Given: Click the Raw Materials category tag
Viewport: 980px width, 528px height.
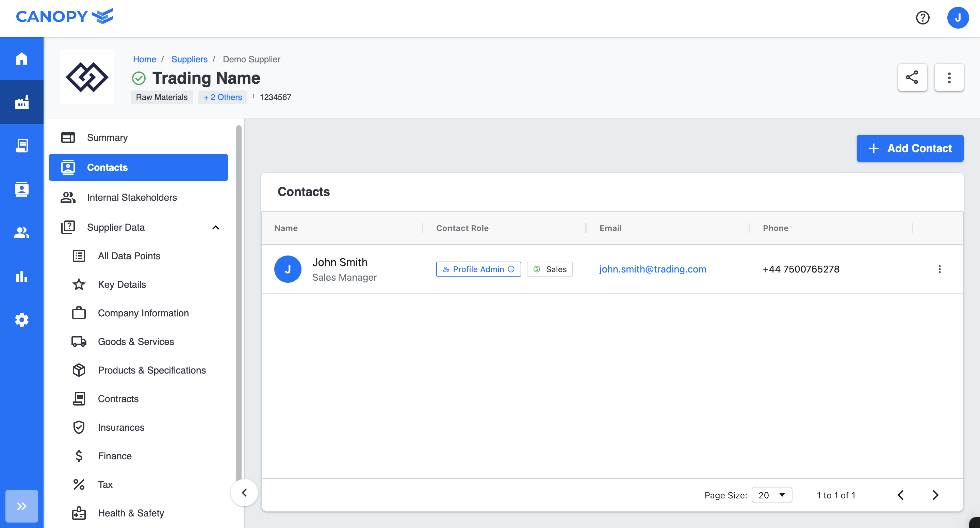Looking at the screenshot, I should pos(162,97).
